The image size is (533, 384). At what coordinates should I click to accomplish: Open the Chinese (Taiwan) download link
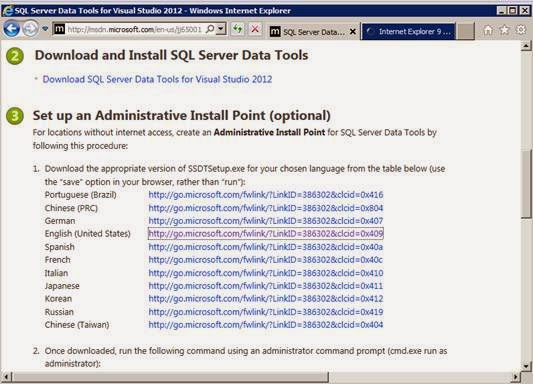pyautogui.click(x=266, y=325)
